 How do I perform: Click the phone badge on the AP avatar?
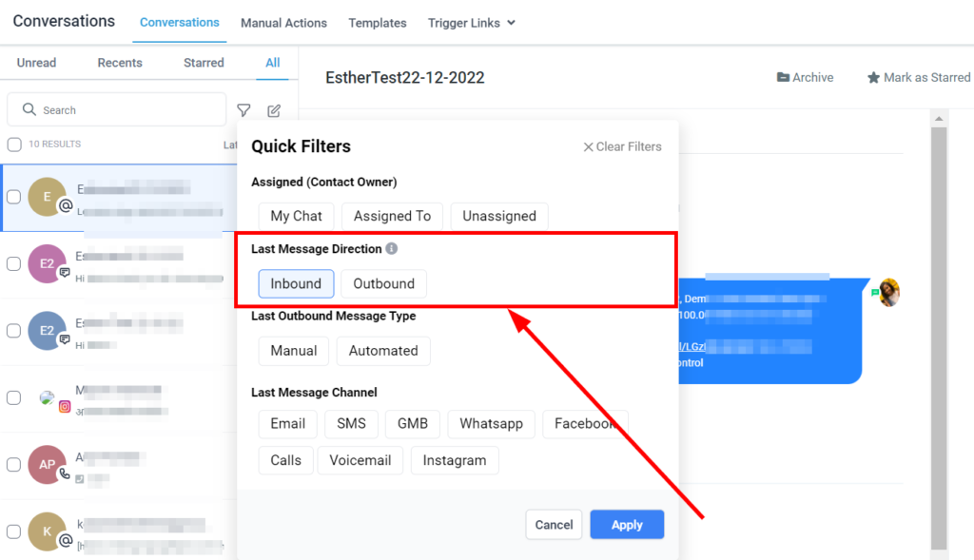[65, 473]
